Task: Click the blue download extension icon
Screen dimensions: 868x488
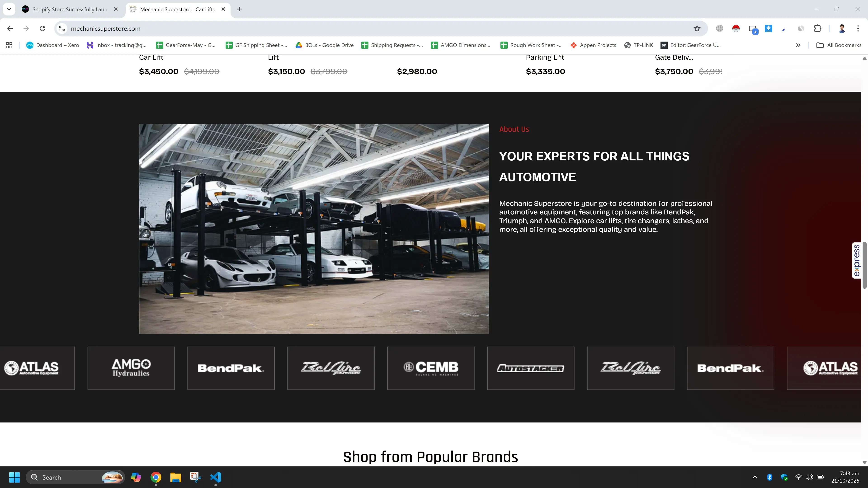Action: (x=768, y=29)
